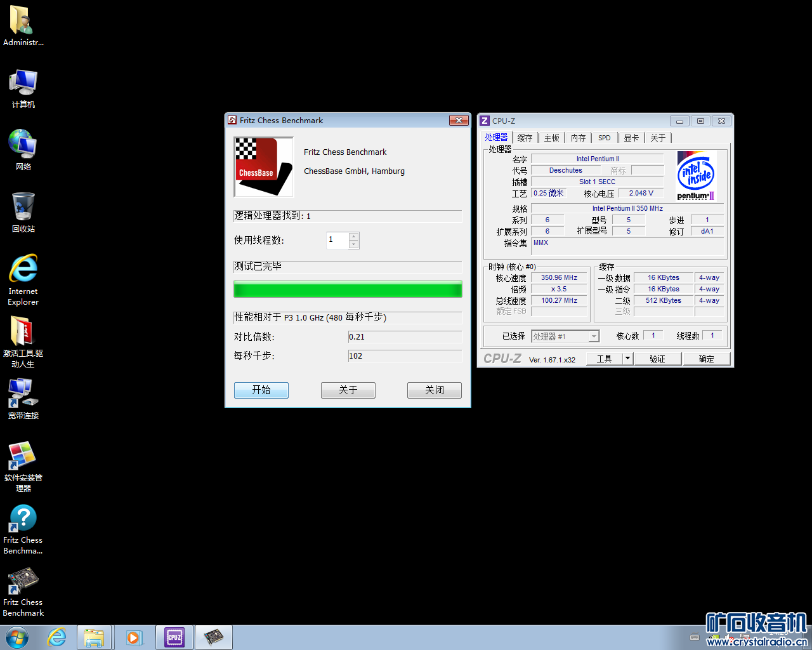This screenshot has height=650, width=812.
Task: Click the 代号 value Deschutes
Action: (x=566, y=170)
